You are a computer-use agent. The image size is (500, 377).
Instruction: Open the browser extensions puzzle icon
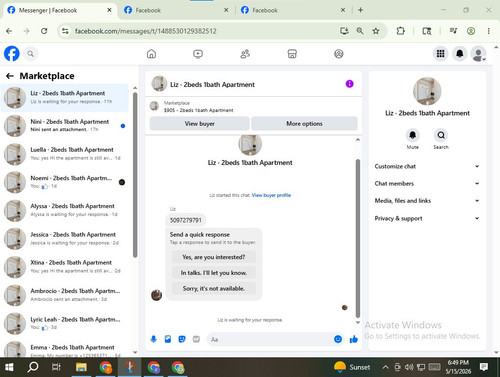click(401, 31)
